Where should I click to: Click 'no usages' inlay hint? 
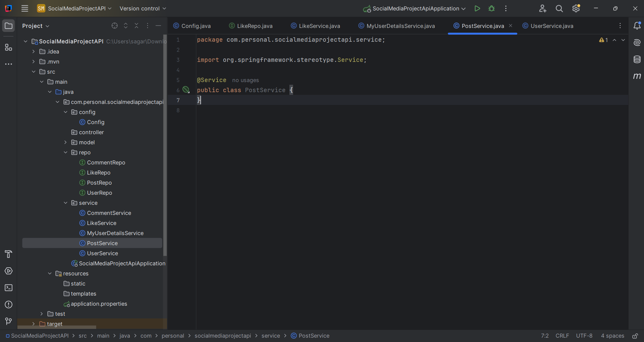[245, 80]
